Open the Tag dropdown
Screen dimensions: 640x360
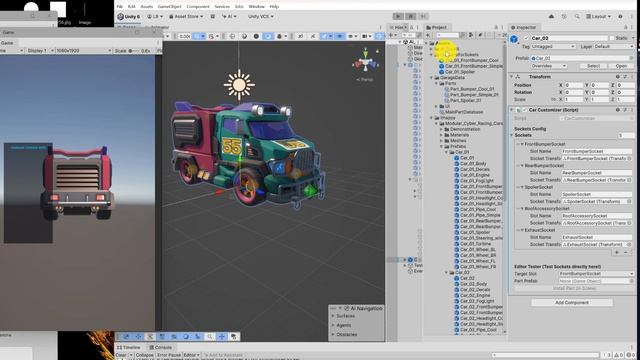coord(553,47)
